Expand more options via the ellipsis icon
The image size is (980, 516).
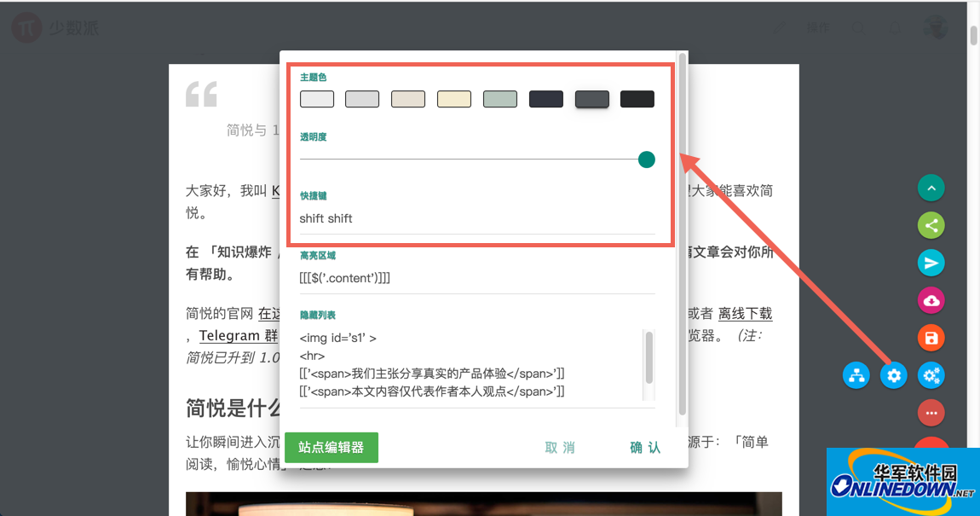point(931,413)
